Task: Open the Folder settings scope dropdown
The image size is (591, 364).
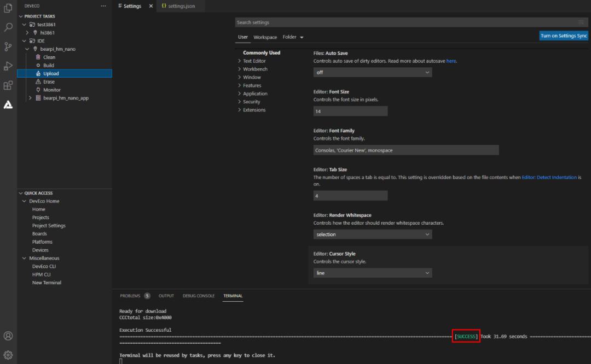Action: tap(293, 37)
